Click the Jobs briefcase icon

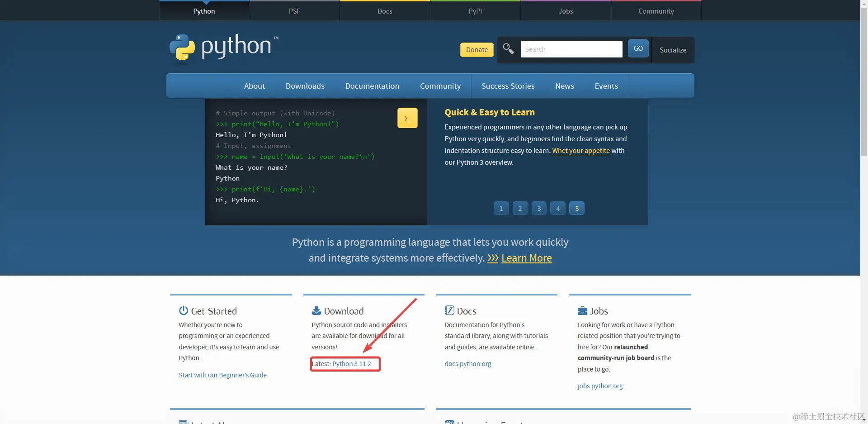click(582, 310)
